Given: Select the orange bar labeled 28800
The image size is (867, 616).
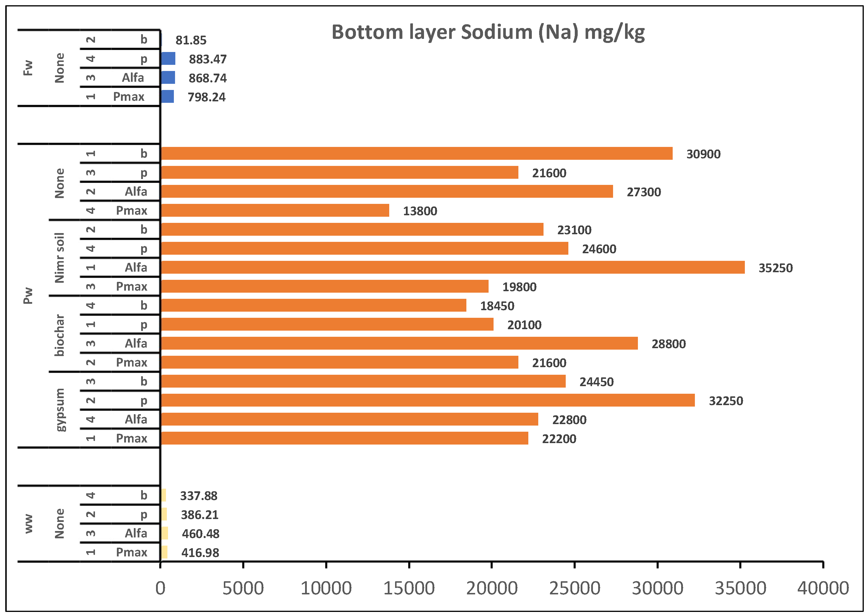Looking at the screenshot, I should [399, 343].
